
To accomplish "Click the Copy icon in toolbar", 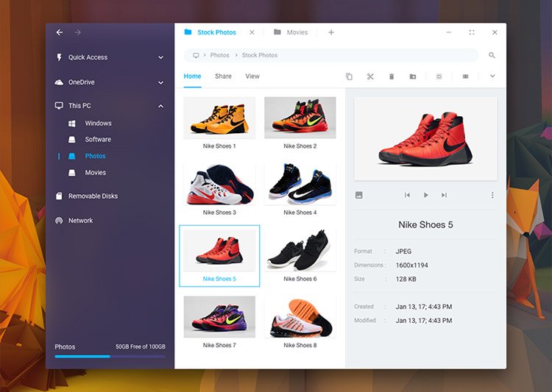I will [349, 76].
